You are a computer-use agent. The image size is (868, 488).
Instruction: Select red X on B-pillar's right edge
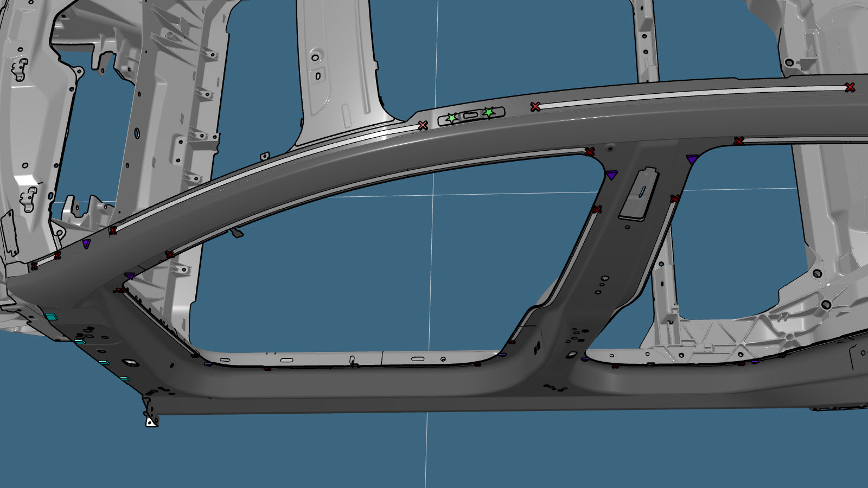click(674, 199)
